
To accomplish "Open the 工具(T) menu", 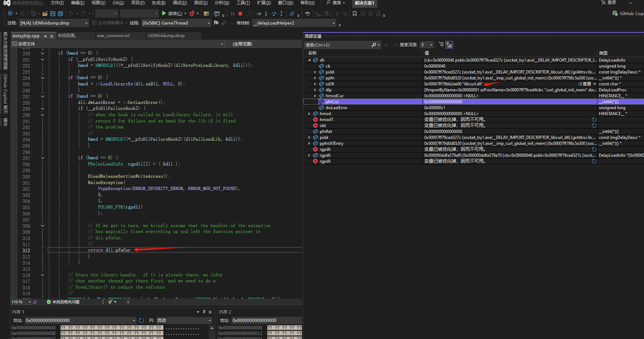I will pyautogui.click(x=243, y=3).
